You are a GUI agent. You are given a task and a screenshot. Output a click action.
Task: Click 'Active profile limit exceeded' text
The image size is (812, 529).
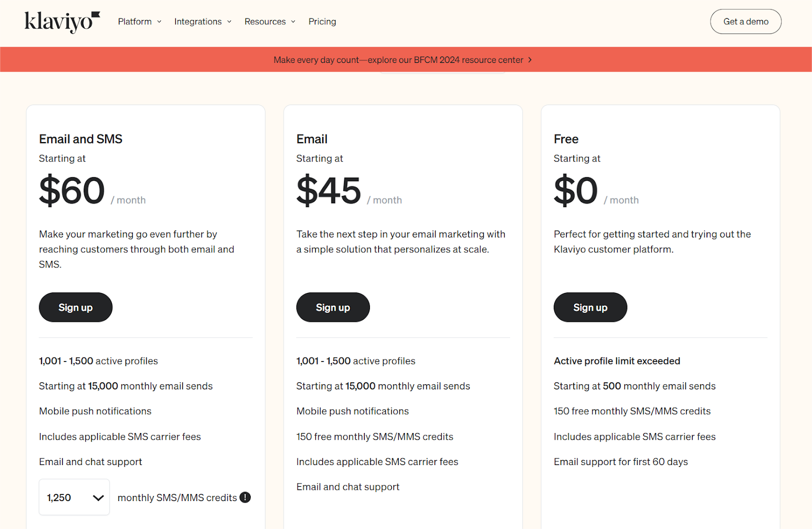(x=617, y=361)
